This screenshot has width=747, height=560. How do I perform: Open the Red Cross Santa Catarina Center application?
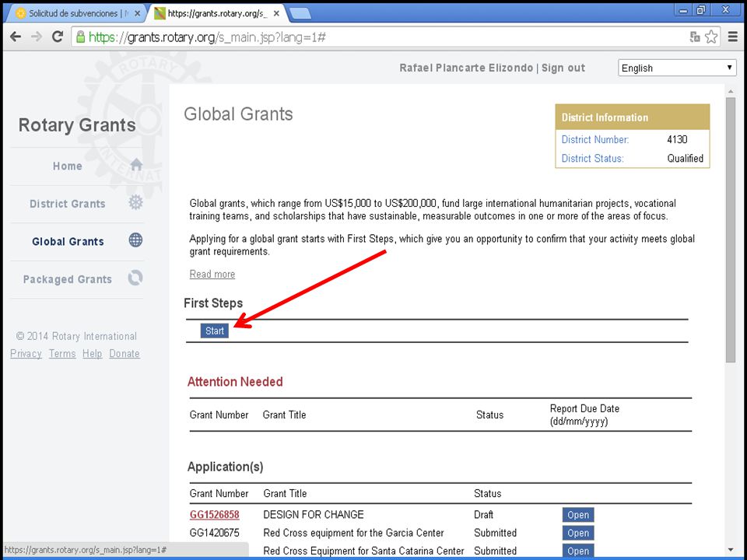coord(578,551)
